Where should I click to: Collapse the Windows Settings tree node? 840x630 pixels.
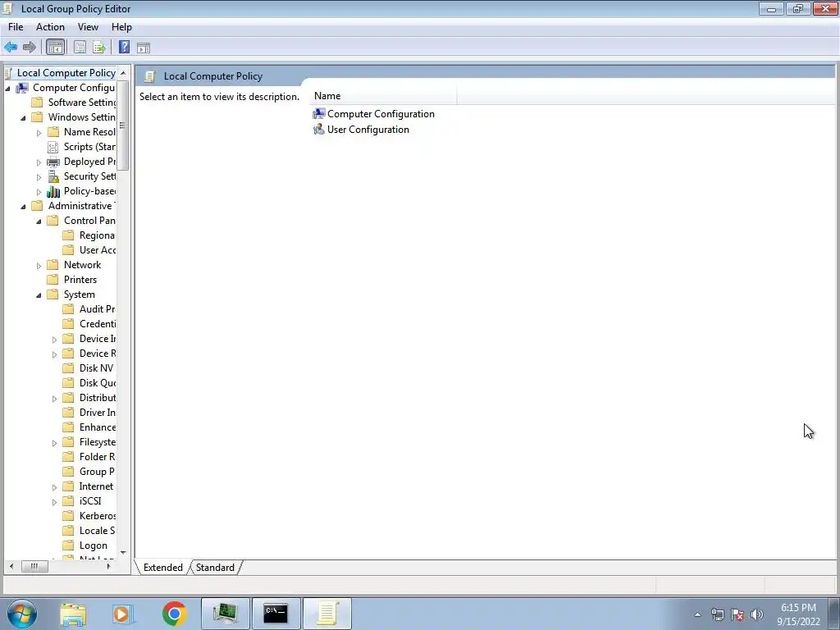23,117
